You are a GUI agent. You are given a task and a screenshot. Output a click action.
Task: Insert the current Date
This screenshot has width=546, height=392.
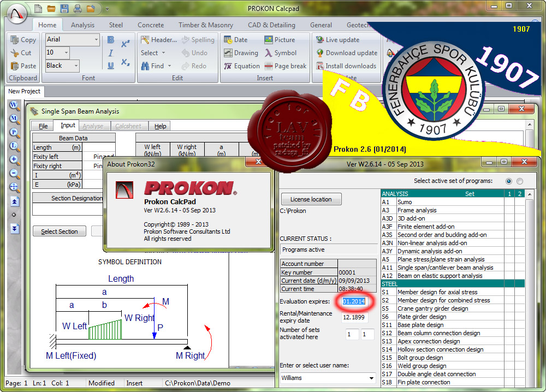[x=236, y=40]
